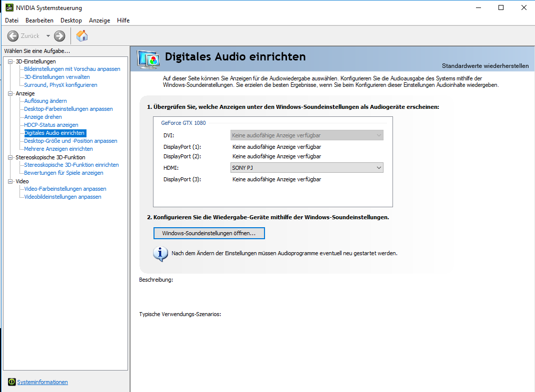Click the Beschreibung: label
The width and height of the screenshot is (535, 392).
tap(156, 280)
